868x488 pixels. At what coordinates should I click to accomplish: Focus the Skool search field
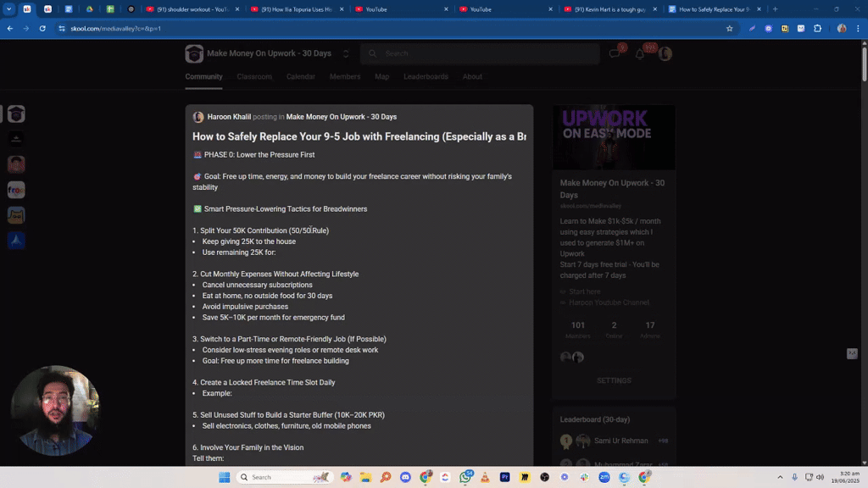pyautogui.click(x=480, y=53)
